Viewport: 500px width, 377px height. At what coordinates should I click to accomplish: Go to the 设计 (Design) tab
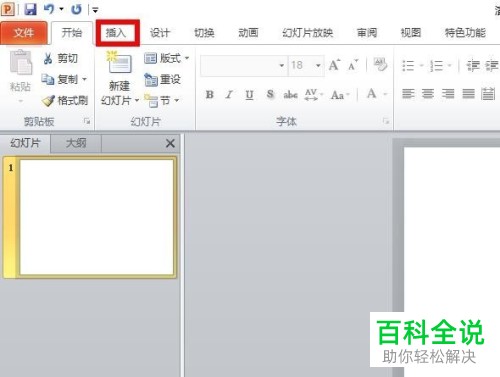coord(160,33)
